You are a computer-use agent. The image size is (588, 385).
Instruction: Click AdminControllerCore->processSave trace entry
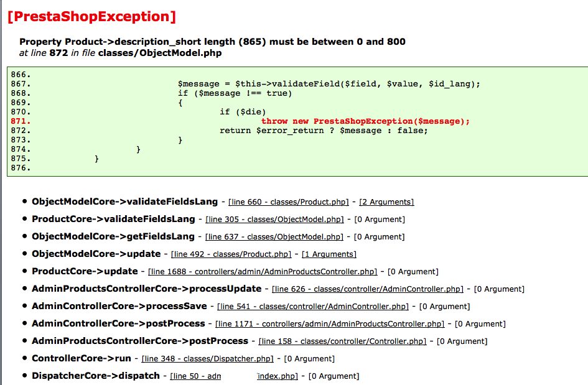119,306
